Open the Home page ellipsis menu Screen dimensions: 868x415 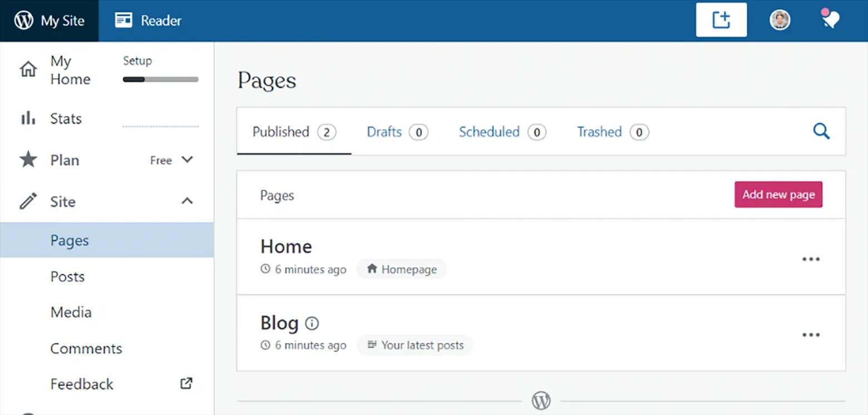(811, 259)
